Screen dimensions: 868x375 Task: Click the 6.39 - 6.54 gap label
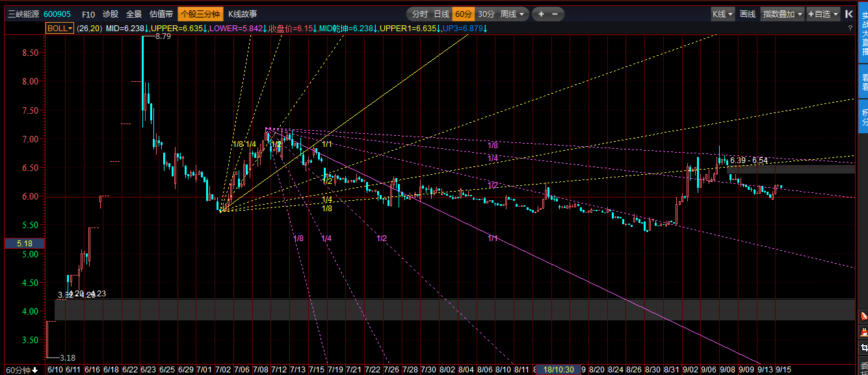(748, 161)
